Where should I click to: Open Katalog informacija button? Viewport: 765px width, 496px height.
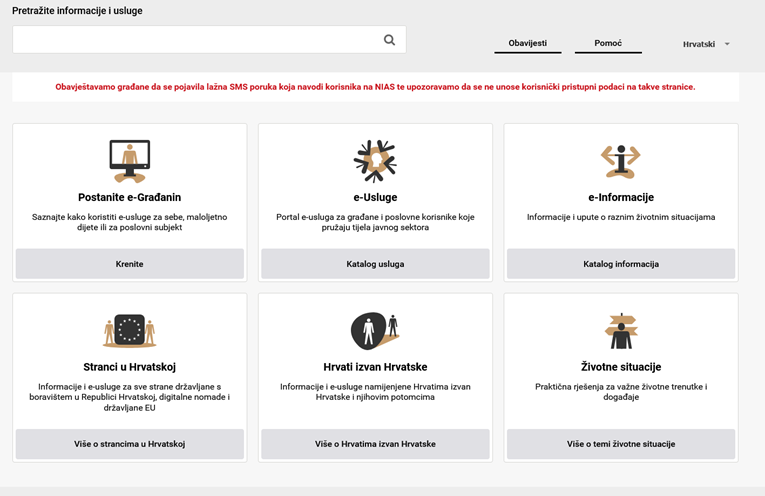click(620, 264)
